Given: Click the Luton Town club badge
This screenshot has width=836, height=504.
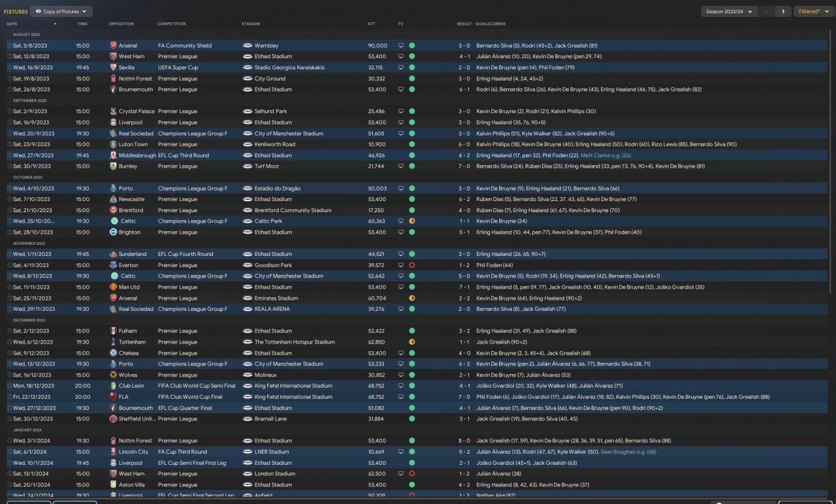Looking at the screenshot, I should (114, 144).
